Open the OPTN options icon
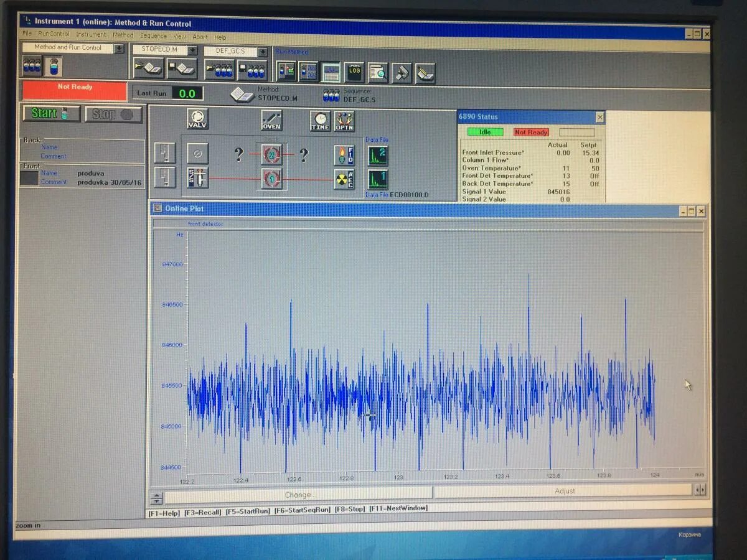This screenshot has height=560, width=747. click(x=344, y=121)
